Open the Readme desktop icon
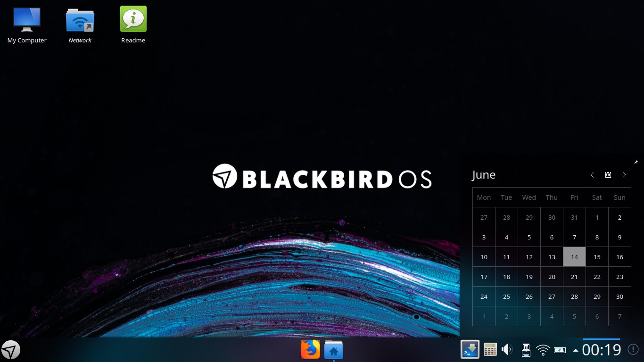644x362 pixels. click(133, 25)
